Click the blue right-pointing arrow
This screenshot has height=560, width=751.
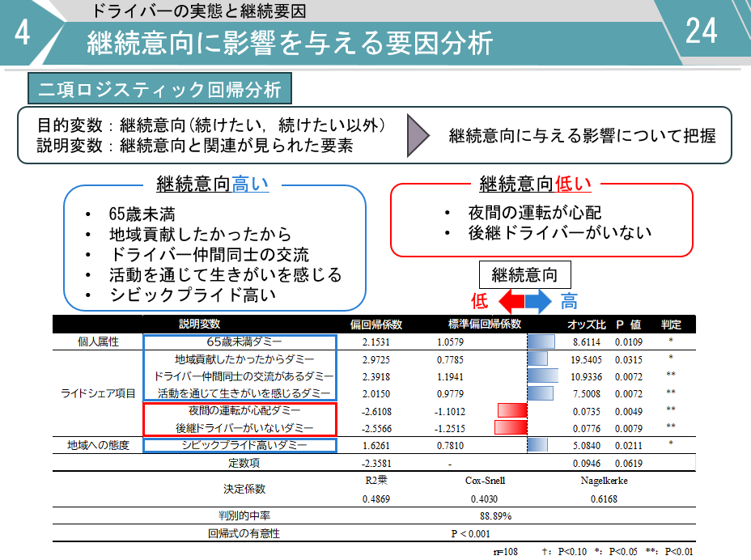(538, 303)
